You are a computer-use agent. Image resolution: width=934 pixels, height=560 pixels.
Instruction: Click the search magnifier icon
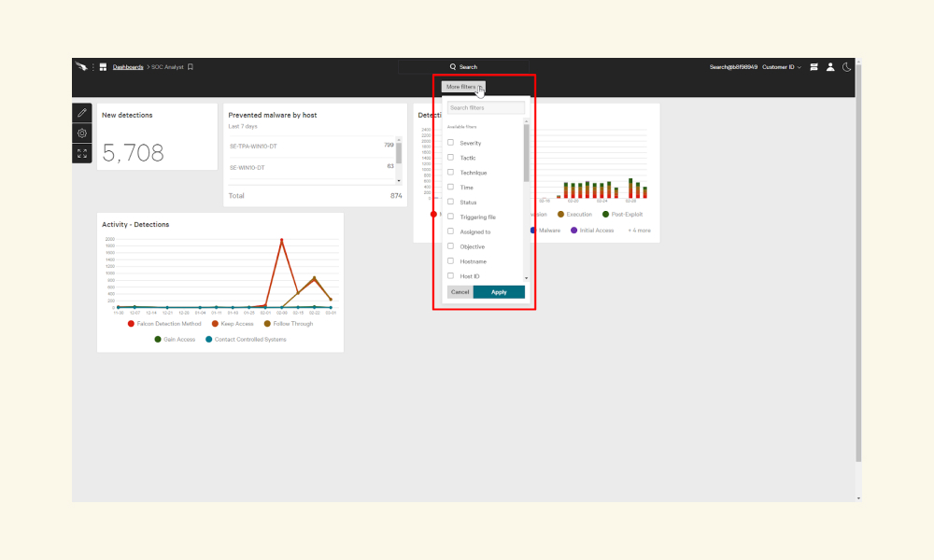click(453, 66)
